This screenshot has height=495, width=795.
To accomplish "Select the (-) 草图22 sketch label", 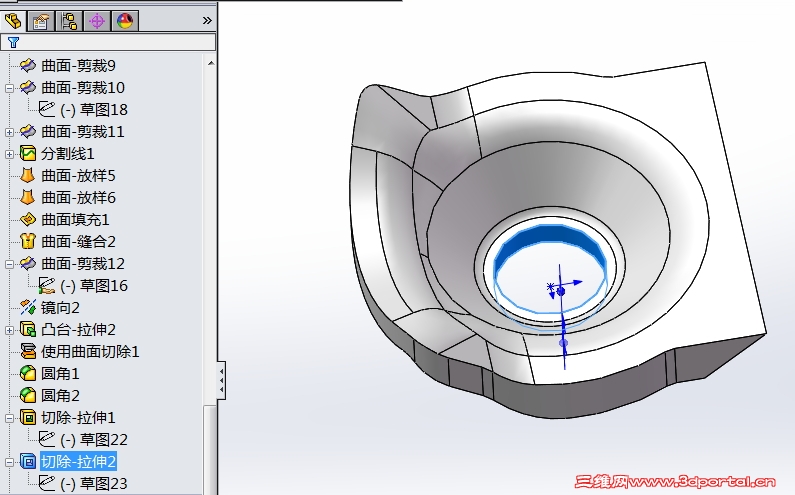I will [94, 439].
